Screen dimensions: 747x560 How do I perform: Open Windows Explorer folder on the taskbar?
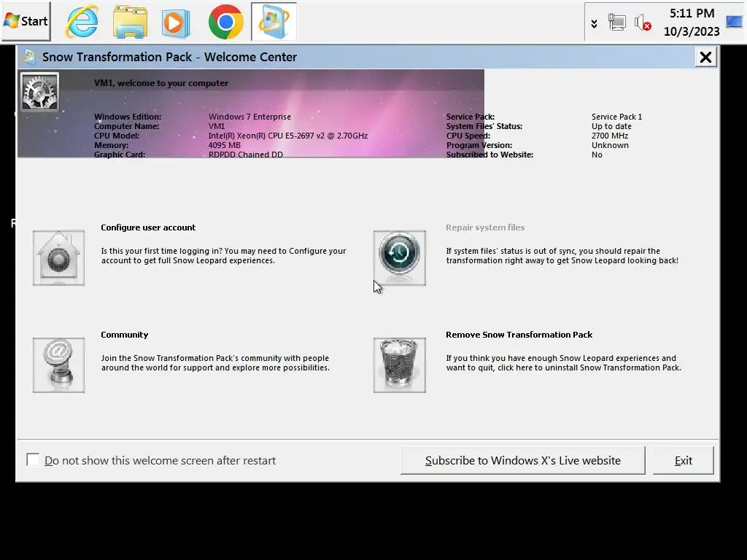coord(130,22)
